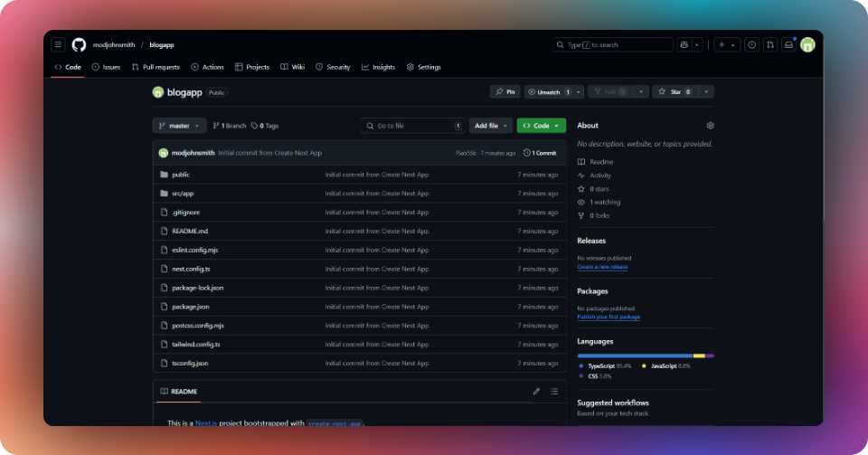The height and width of the screenshot is (455, 868).
Task: Click the plus create-new icon
Action: [722, 45]
